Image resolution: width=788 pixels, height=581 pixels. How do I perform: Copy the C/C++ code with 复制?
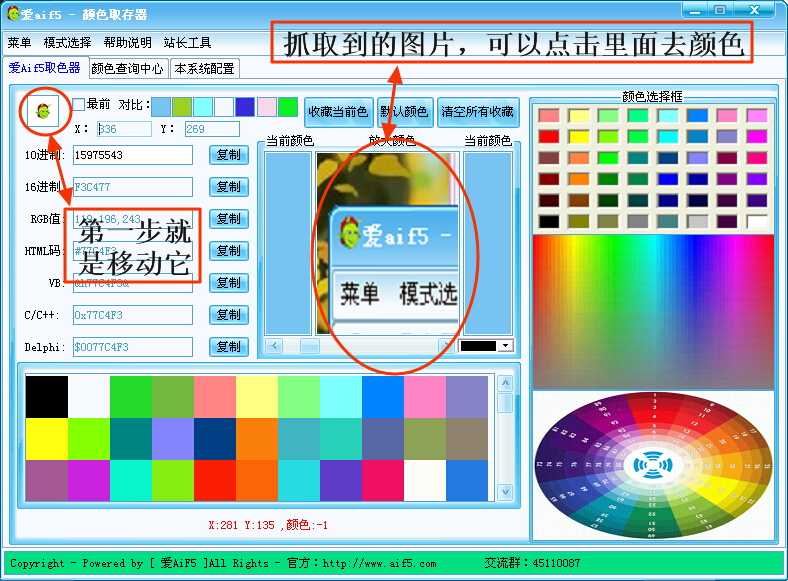[x=229, y=315]
